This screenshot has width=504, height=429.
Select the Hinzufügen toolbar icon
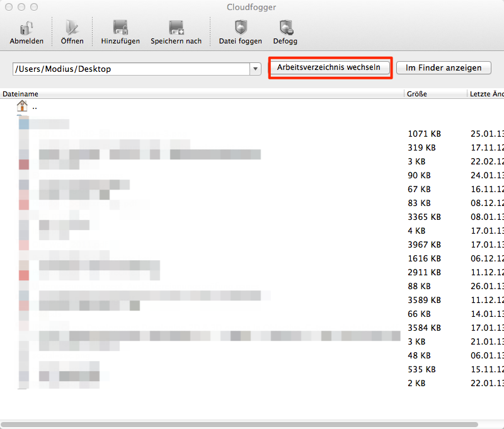[x=120, y=28]
